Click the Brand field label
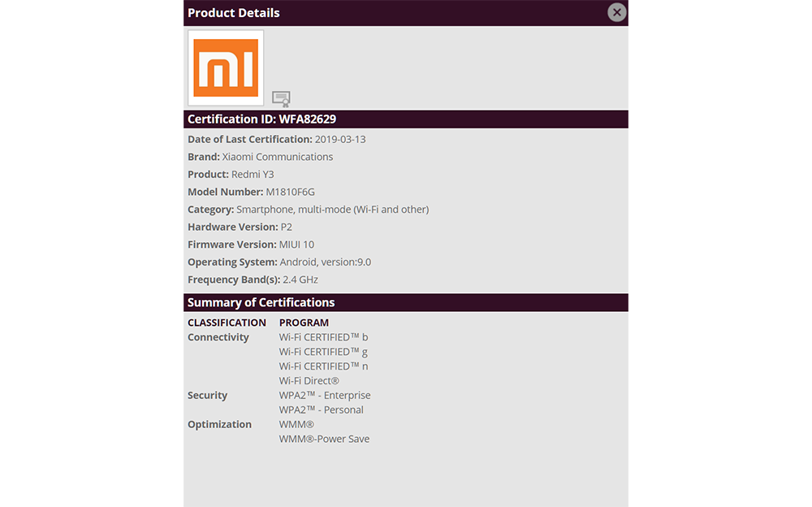The image size is (812, 507). click(204, 157)
